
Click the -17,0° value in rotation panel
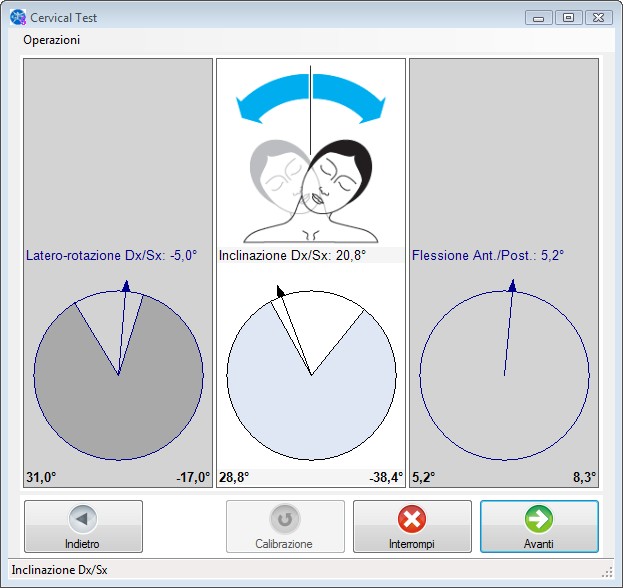(x=193, y=477)
